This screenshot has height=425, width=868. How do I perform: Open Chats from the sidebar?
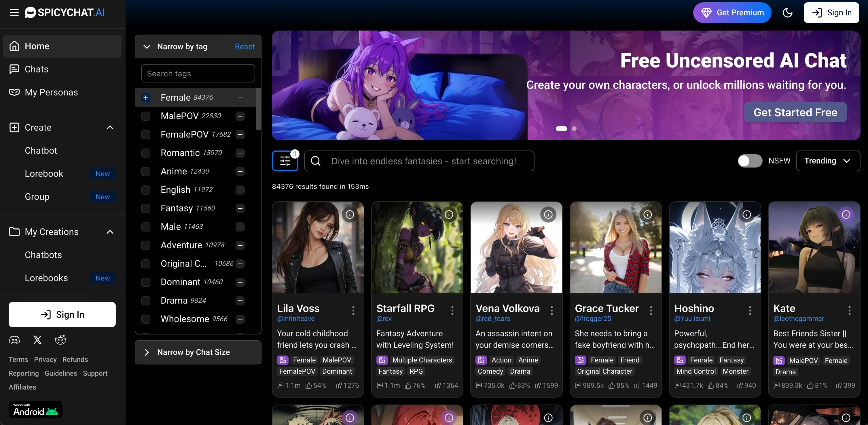pyautogui.click(x=36, y=69)
